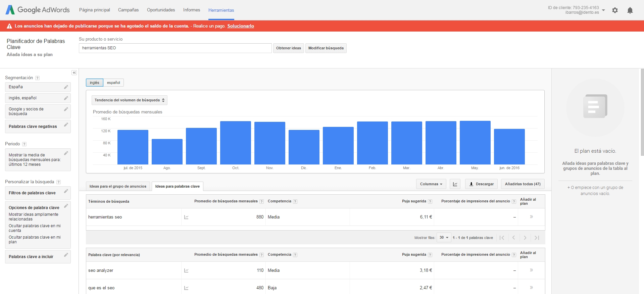644x294 pixels.
Task: Sort by Palabra clave (por relevancia) header
Action: 114,255
